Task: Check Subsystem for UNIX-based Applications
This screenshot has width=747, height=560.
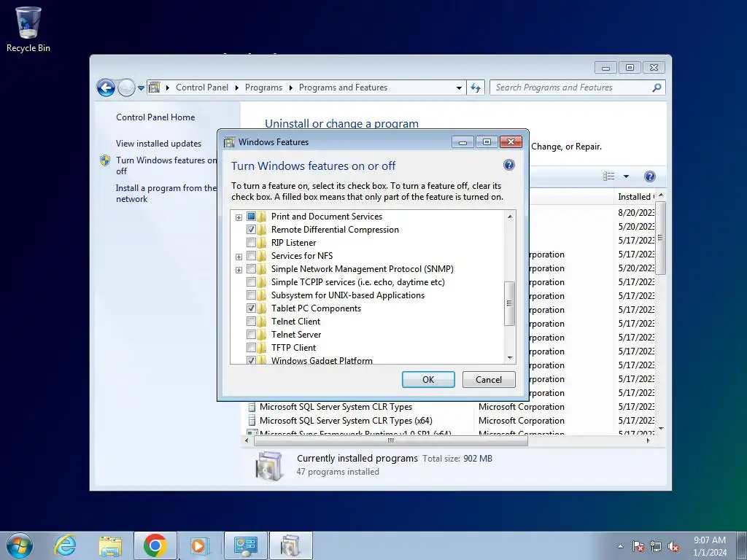Action: (251, 295)
